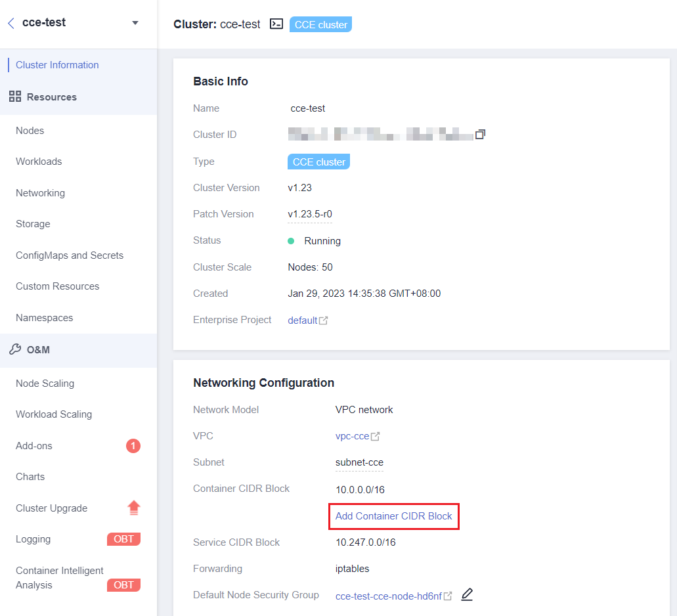Open Workload Scaling page
Screen dimensions: 677x616
pos(54,414)
